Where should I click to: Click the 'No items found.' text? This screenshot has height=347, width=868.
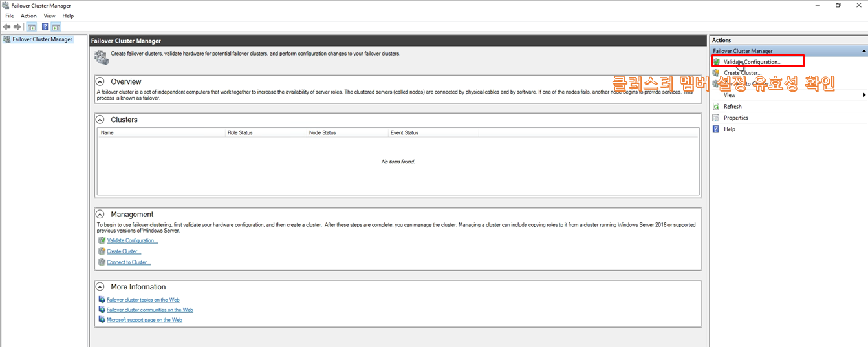pos(398,162)
